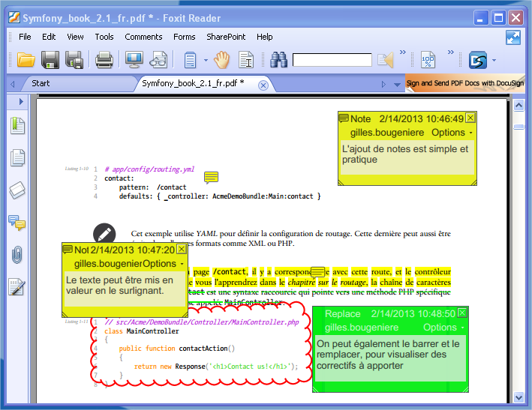Open the SharePoint menu
Image resolution: width=532 pixels, height=410 pixels.
point(226,37)
